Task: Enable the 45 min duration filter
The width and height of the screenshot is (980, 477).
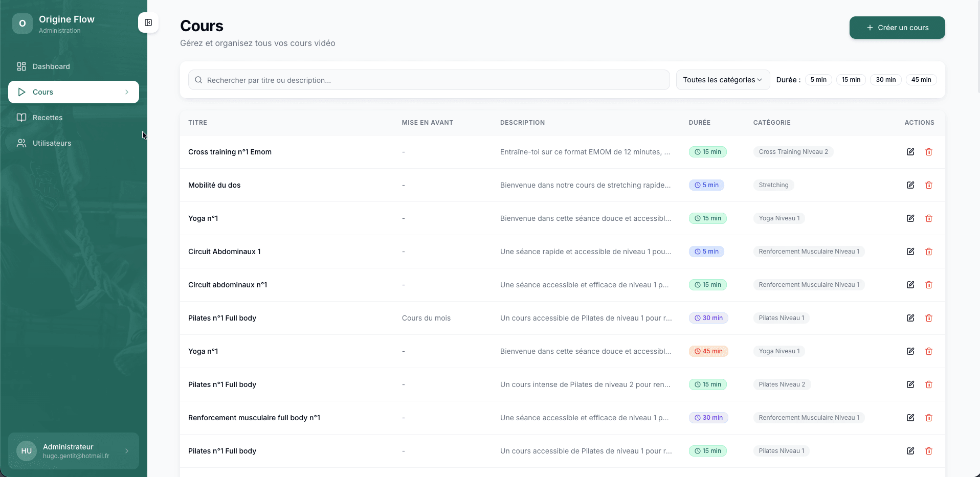Action: point(921,80)
